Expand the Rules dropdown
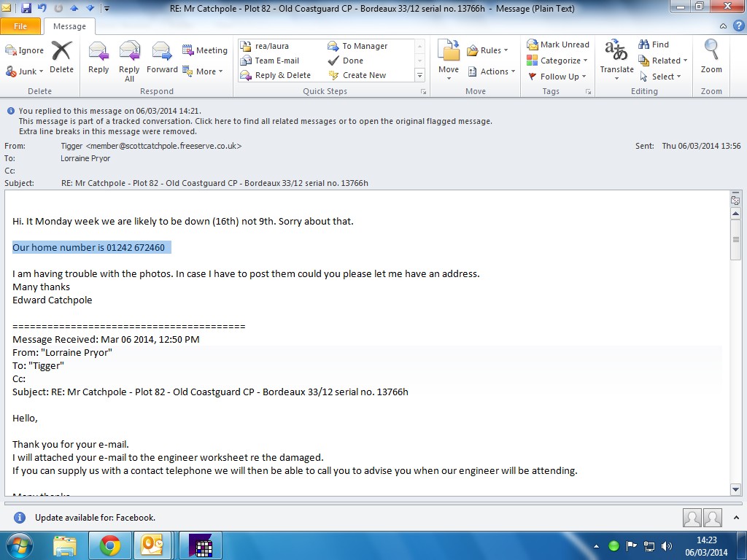The image size is (747, 560). [487, 50]
